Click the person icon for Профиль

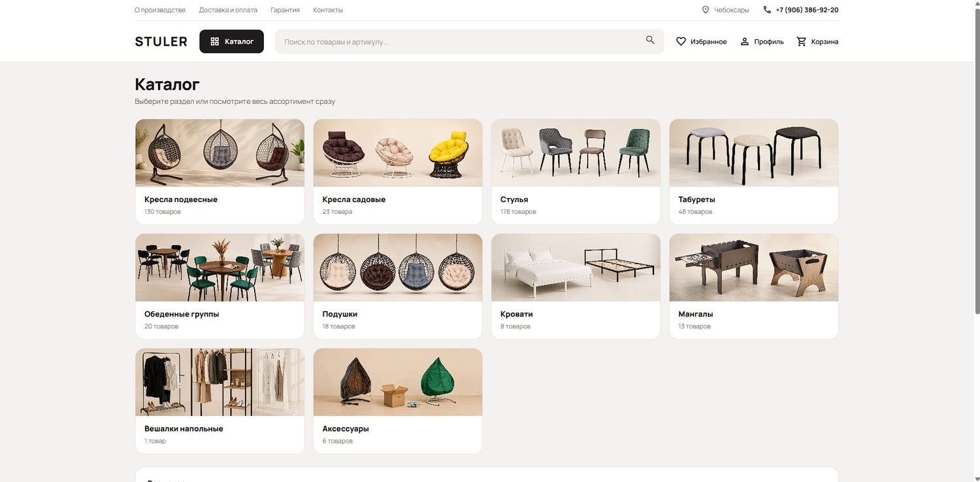(x=744, y=41)
